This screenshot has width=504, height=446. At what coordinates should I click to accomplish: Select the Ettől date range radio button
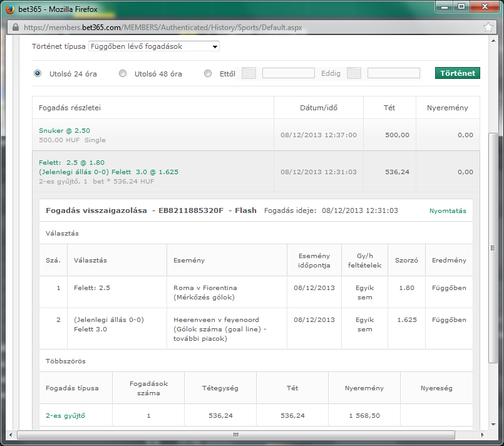208,73
